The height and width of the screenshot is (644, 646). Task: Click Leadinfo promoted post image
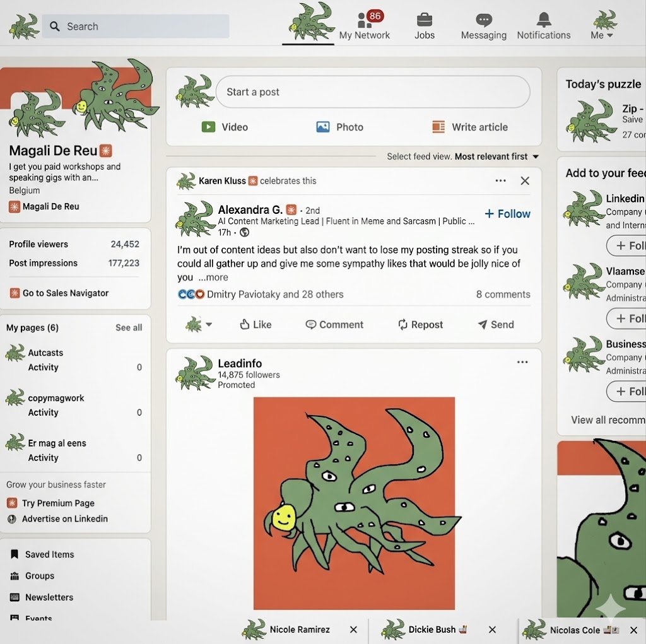tap(354, 503)
